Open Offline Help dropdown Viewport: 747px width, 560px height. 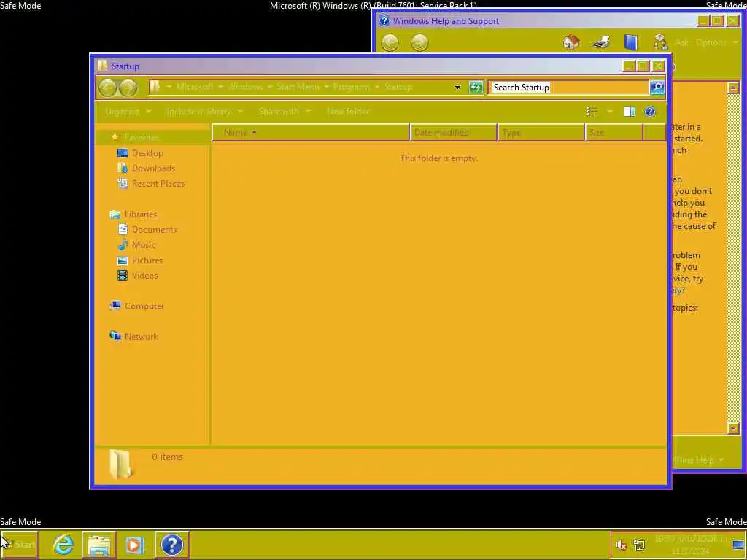point(698,459)
